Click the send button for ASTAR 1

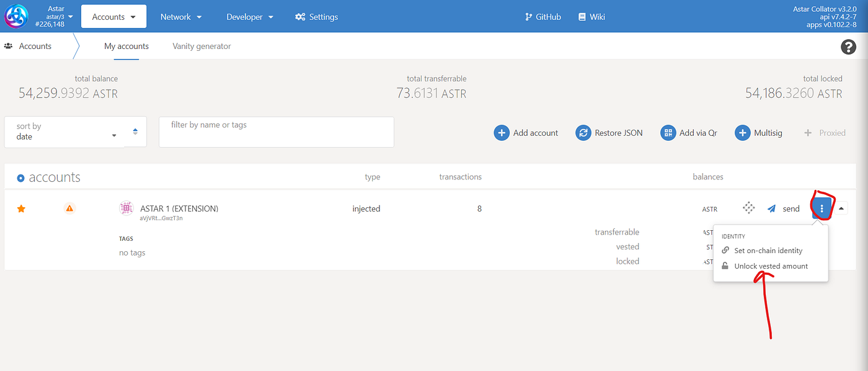pos(784,208)
